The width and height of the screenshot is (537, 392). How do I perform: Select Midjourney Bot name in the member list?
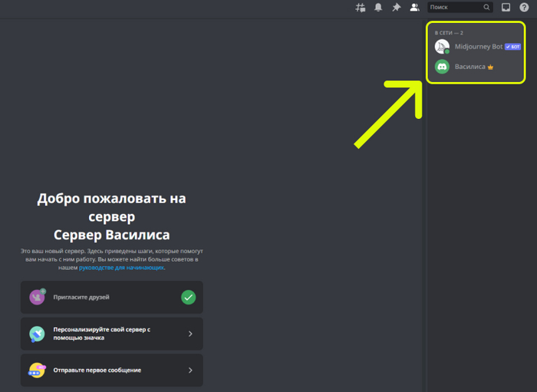click(x=478, y=47)
